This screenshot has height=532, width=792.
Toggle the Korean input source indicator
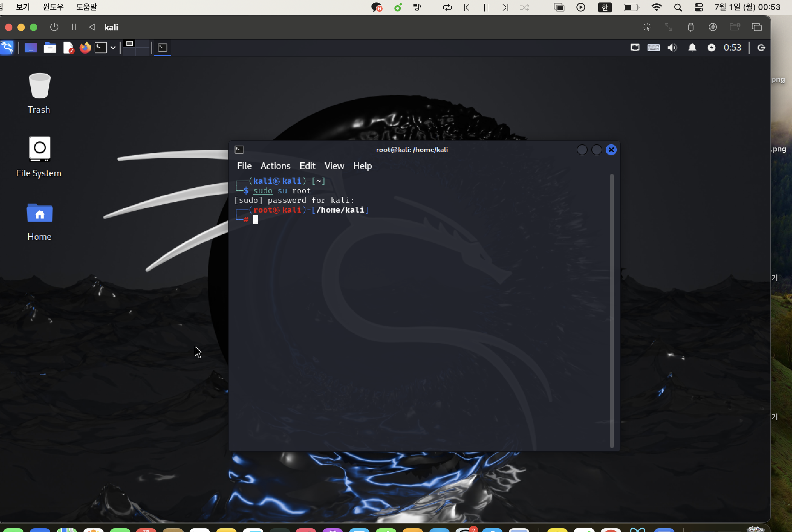[x=605, y=7]
